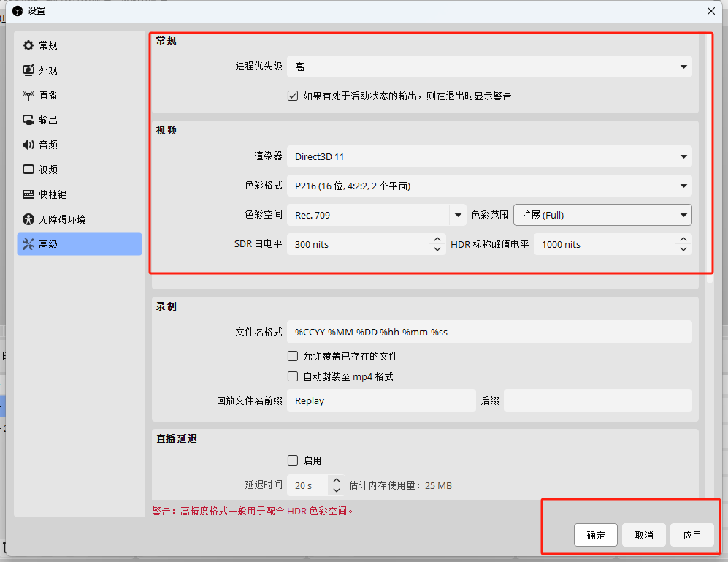Click the settings panel vertical scrollbar

point(710,158)
